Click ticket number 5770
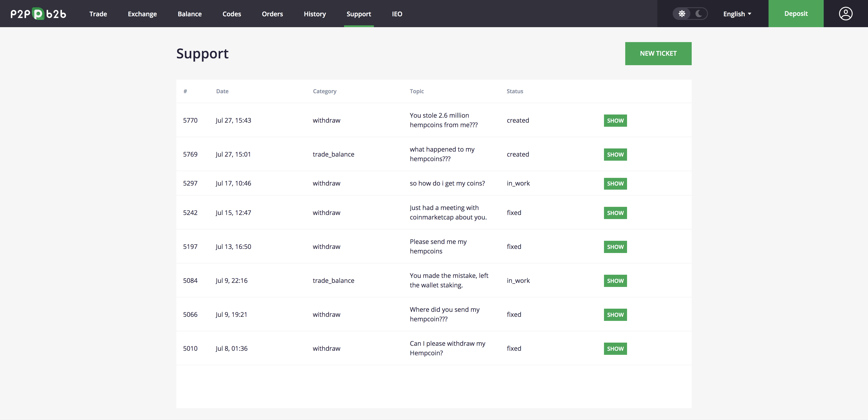Viewport: 868px width, 420px height. pos(190,120)
